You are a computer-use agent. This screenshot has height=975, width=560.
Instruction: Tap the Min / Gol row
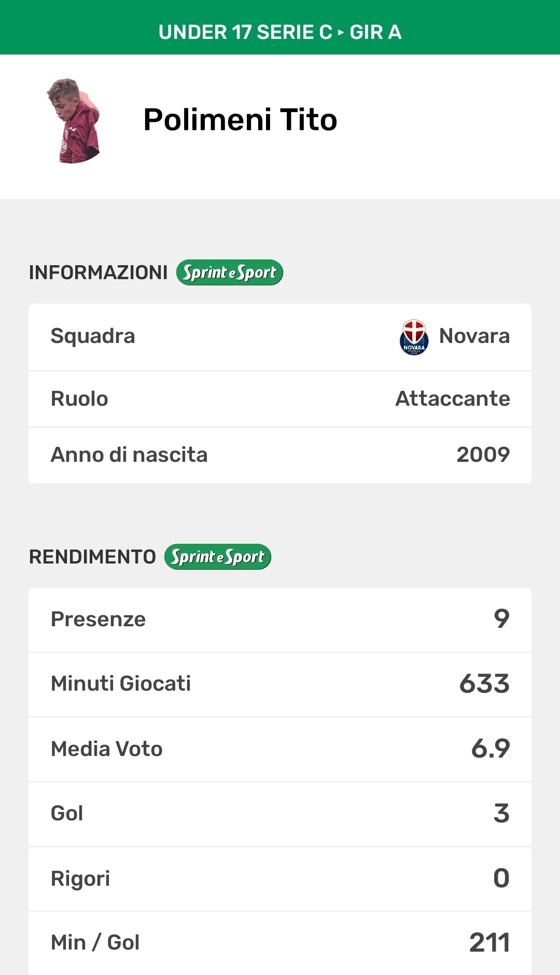280,942
